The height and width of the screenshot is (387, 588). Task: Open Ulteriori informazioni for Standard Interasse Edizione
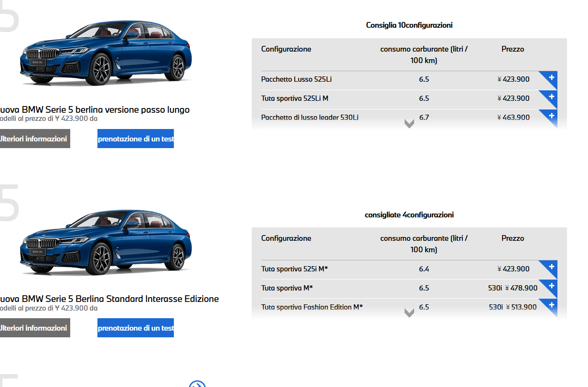[33, 328]
